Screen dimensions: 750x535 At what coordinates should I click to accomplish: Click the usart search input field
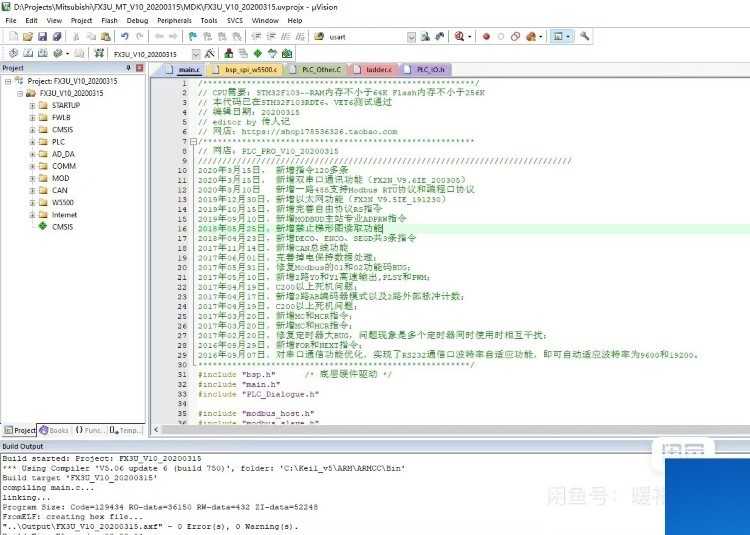(x=366, y=37)
